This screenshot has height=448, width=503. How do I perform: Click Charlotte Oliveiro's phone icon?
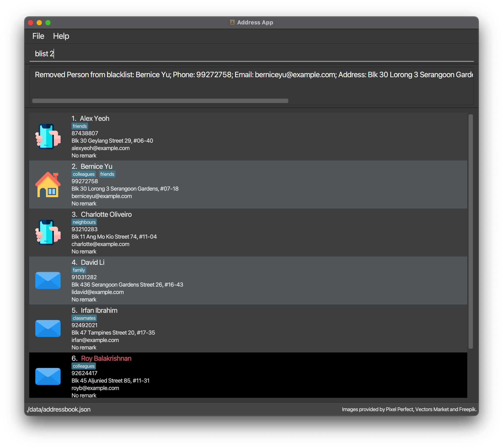pos(48,233)
